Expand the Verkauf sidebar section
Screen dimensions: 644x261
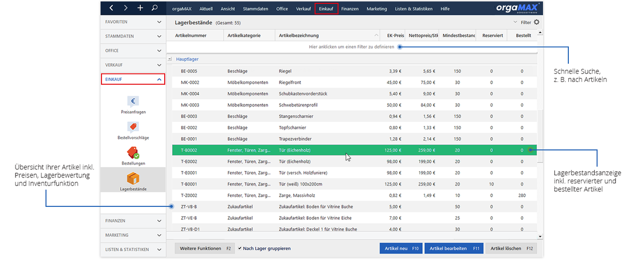[133, 65]
